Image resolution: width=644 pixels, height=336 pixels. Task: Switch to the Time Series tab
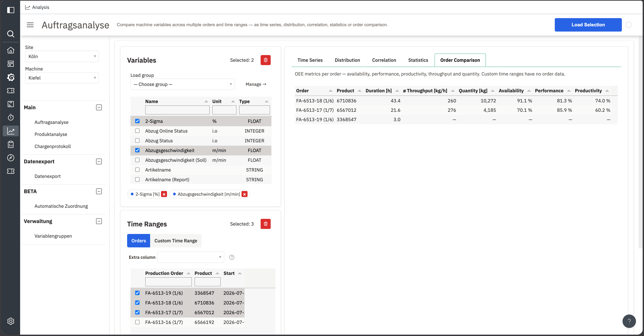pos(310,60)
